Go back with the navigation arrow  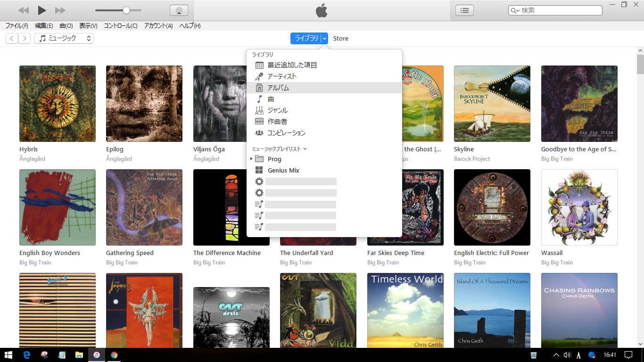coord(12,39)
